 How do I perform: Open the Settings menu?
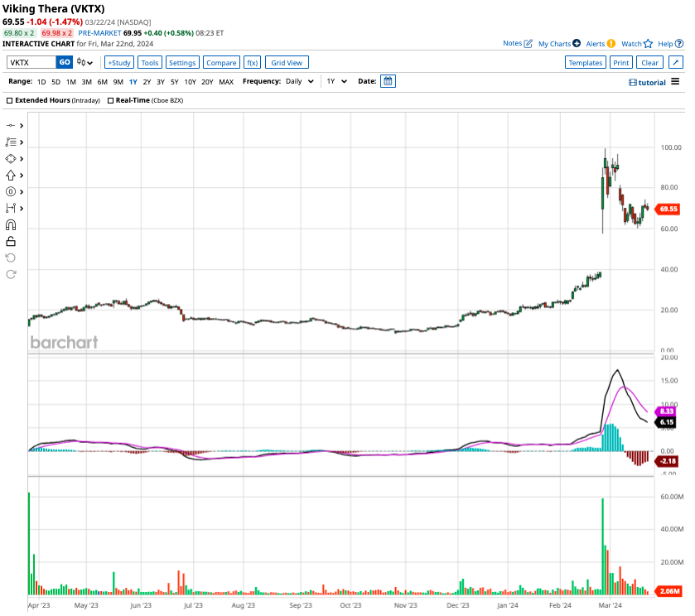[x=182, y=62]
